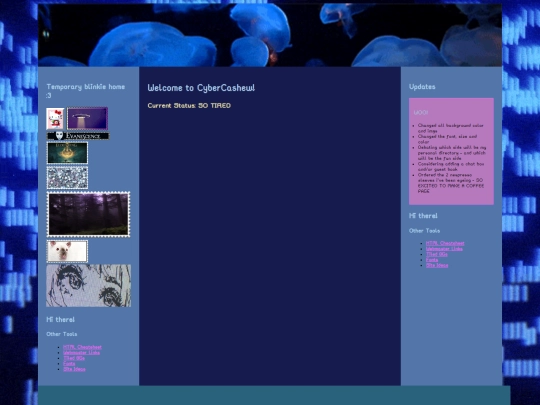Click the pink WOO! updates box
Screen dimensions: 540x405
coord(451,151)
